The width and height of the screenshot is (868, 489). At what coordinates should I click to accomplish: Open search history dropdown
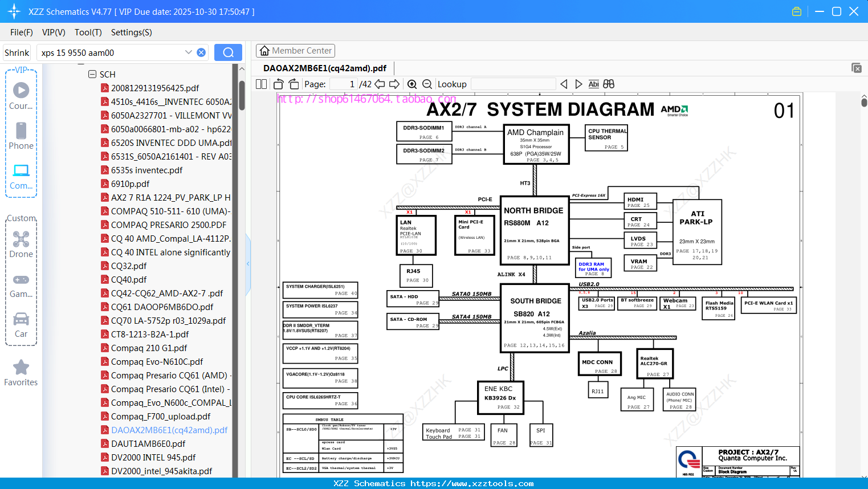pyautogui.click(x=189, y=52)
